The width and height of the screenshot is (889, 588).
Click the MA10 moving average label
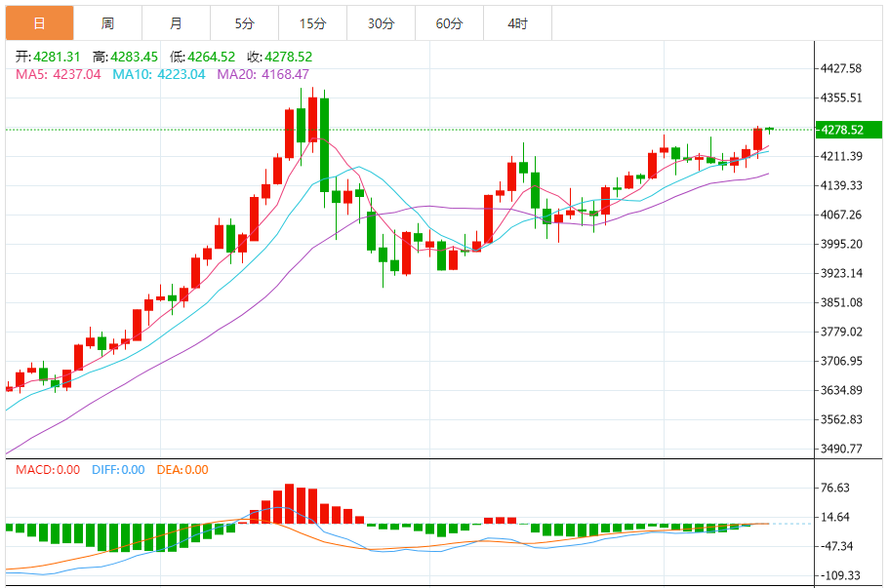(x=159, y=74)
